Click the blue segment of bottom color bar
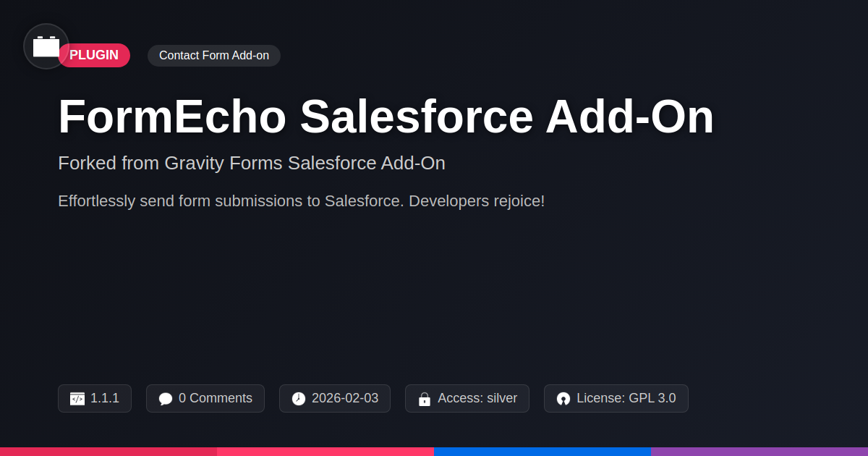The width and height of the screenshot is (868, 456). click(x=542, y=452)
